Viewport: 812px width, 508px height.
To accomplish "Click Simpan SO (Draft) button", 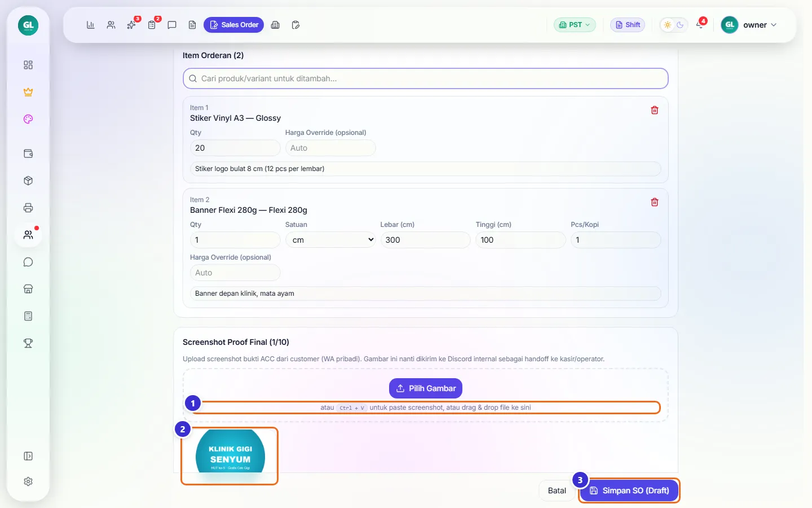I will pos(629,491).
